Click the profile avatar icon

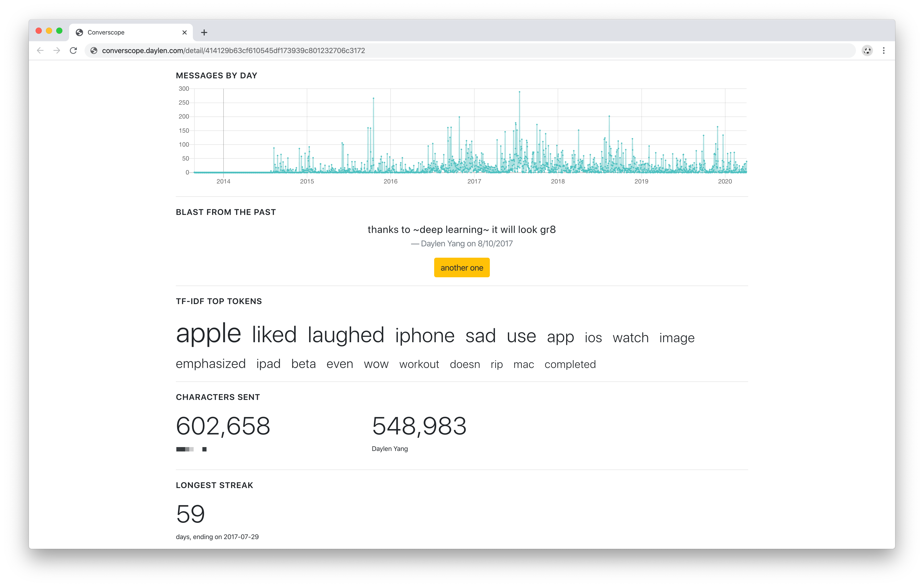pos(867,51)
